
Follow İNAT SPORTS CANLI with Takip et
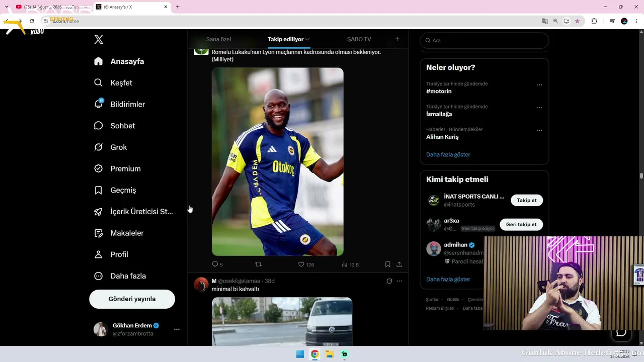(527, 201)
